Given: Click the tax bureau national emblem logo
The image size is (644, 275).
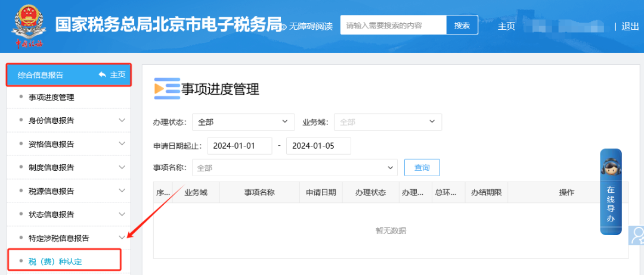Looking at the screenshot, I should coord(29,26).
